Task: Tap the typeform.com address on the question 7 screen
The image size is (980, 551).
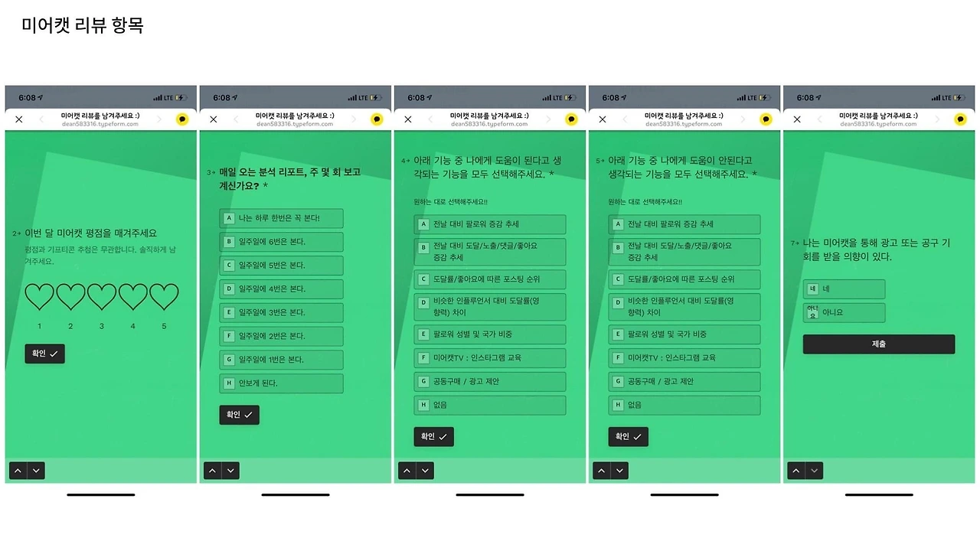Action: 878,124
